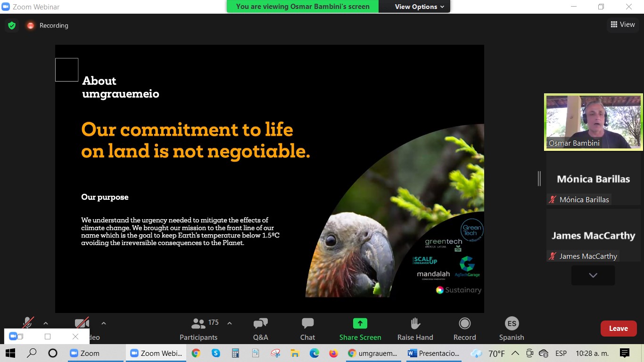This screenshot has width=644, height=362.
Task: Open the Chat panel
Action: pyautogui.click(x=307, y=329)
